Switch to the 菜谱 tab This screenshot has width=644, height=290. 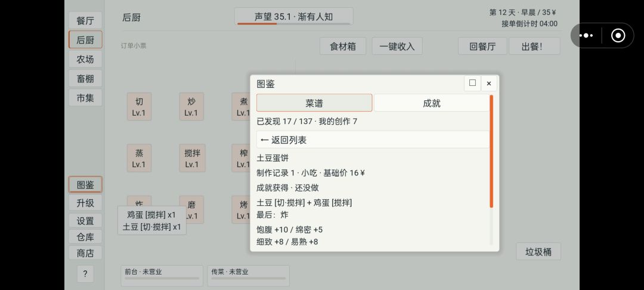coord(314,103)
